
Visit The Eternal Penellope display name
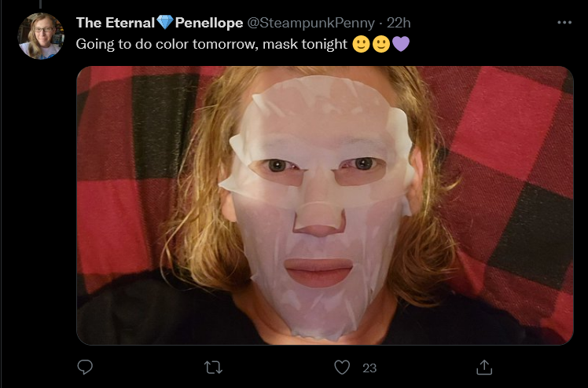[160, 23]
